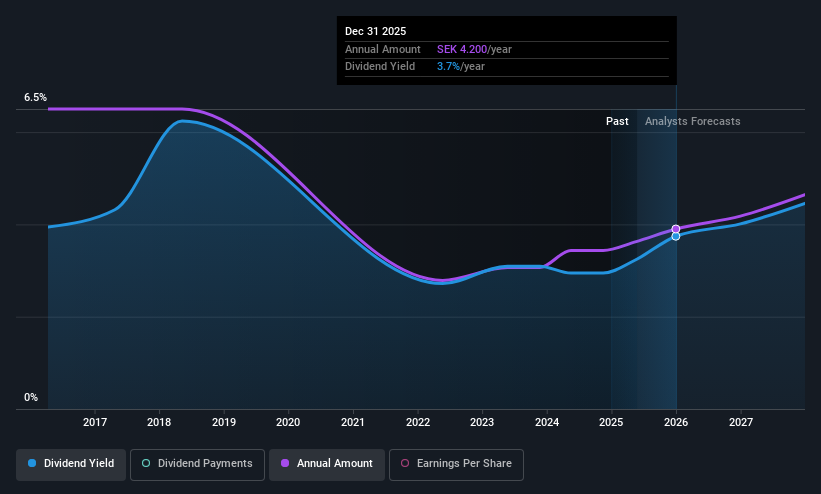Toggle the Earnings Per Share legend series

pos(456,464)
